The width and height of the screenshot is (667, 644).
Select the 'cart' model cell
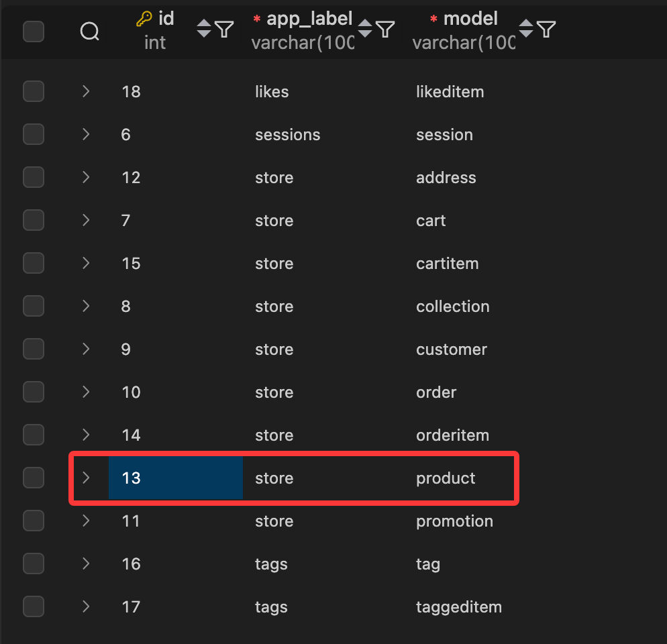tap(431, 221)
